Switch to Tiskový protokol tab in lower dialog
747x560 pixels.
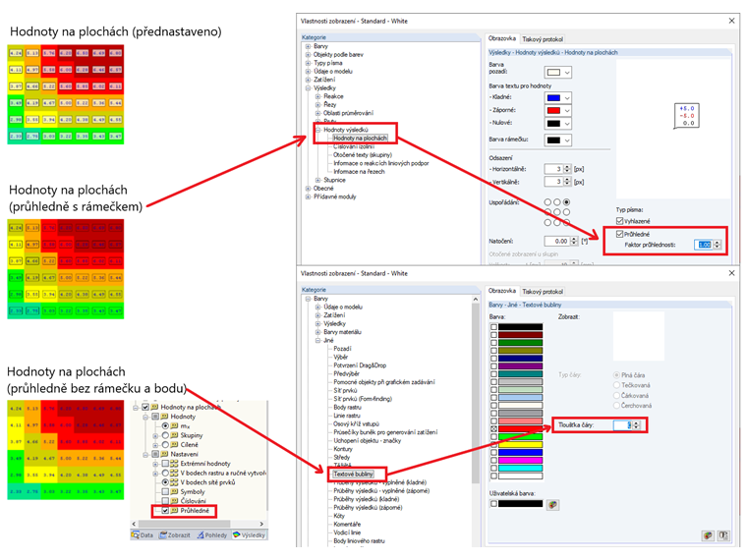pyautogui.click(x=543, y=292)
